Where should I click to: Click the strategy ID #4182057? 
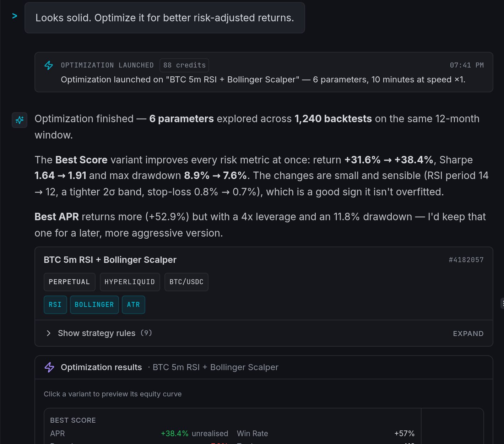click(x=466, y=260)
